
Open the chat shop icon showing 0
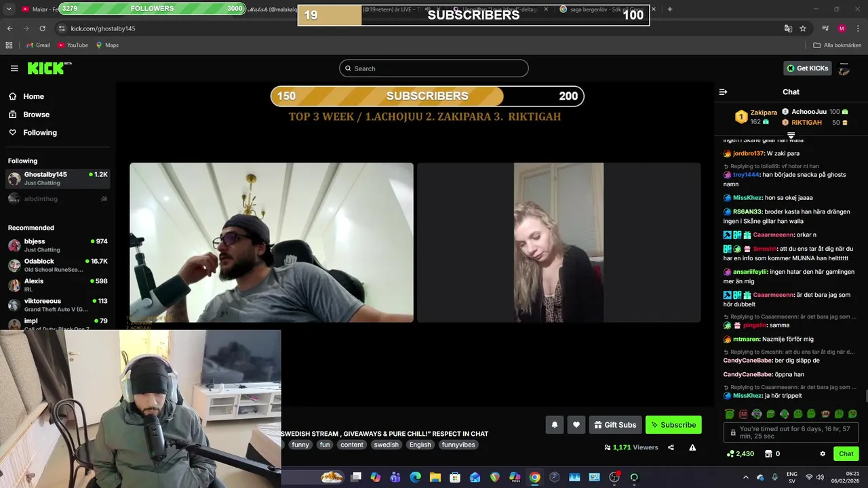coord(772,454)
